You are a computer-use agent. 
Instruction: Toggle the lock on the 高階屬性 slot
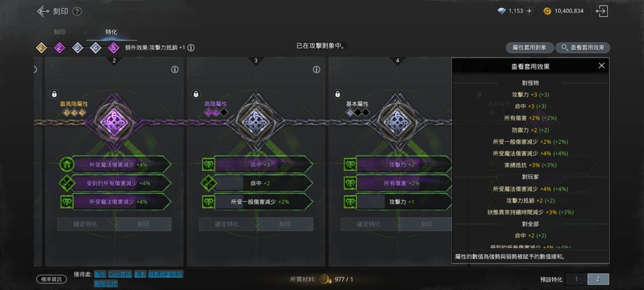pyautogui.click(x=196, y=94)
